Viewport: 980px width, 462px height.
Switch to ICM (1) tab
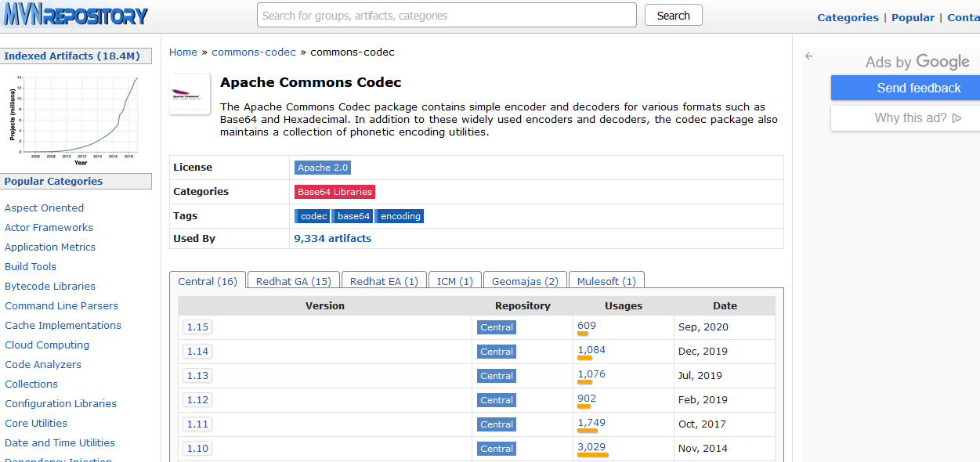[455, 281]
